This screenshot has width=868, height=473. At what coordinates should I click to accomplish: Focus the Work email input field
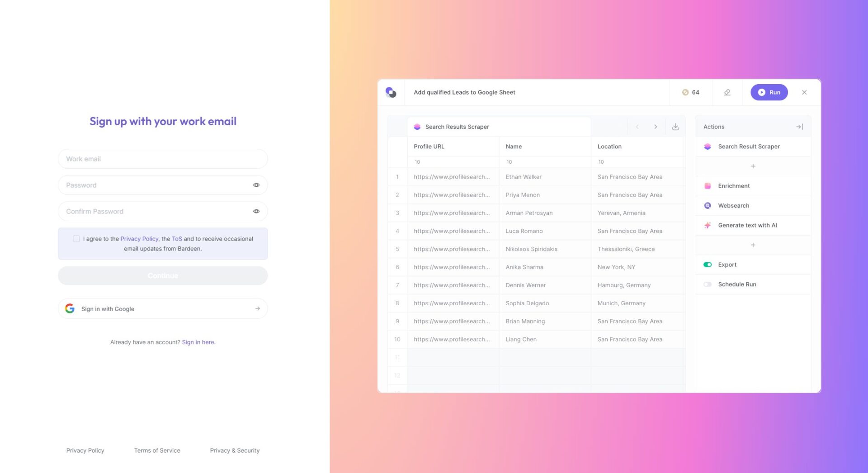(x=163, y=159)
